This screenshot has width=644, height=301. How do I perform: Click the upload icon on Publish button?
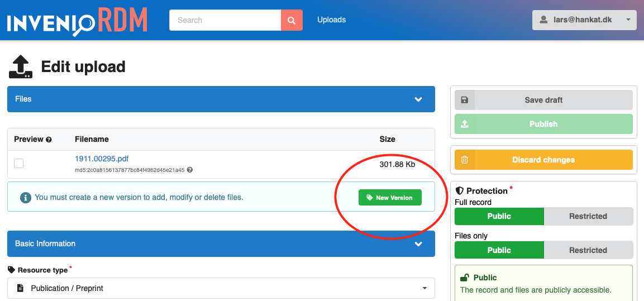464,124
